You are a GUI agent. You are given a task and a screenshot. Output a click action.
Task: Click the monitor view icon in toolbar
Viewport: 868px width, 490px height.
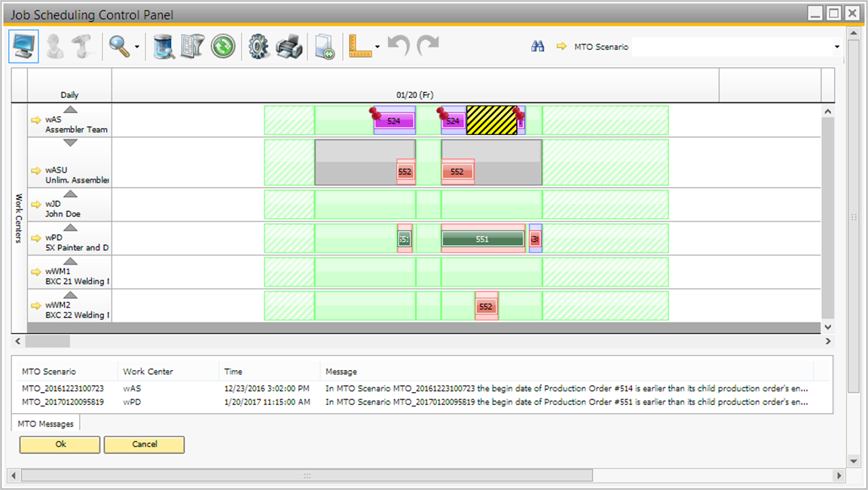23,47
